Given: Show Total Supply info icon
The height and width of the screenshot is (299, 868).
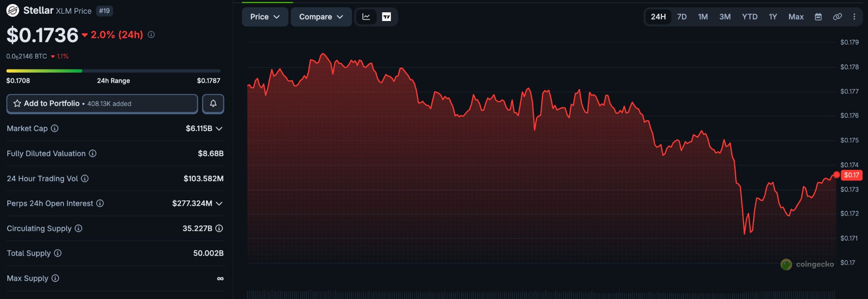Looking at the screenshot, I should [x=58, y=253].
